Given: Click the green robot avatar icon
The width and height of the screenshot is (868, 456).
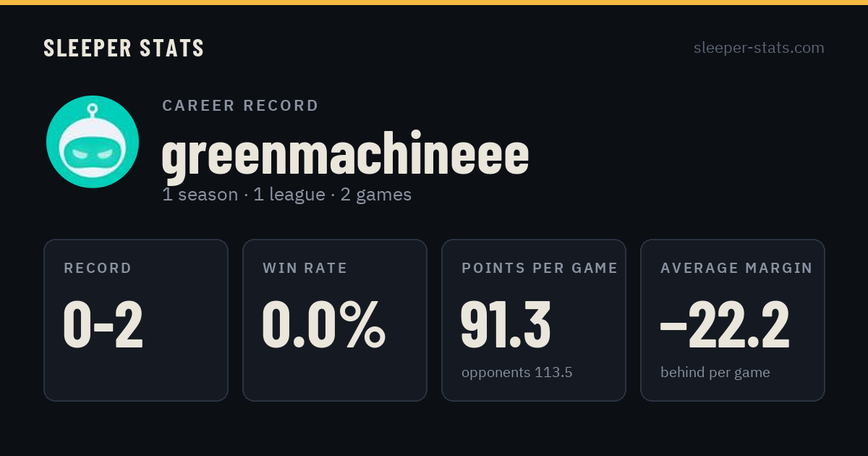Looking at the screenshot, I should point(93,142).
